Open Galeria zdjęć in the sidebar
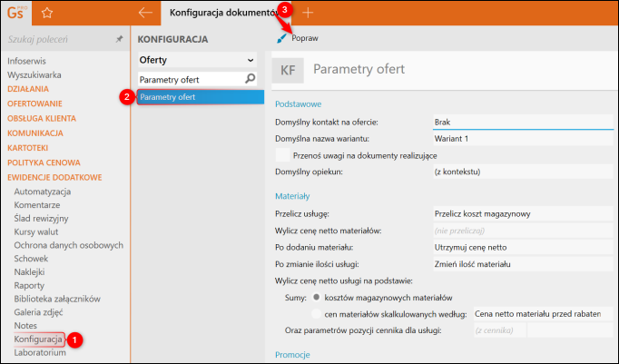This screenshot has height=364, width=619. 38,312
